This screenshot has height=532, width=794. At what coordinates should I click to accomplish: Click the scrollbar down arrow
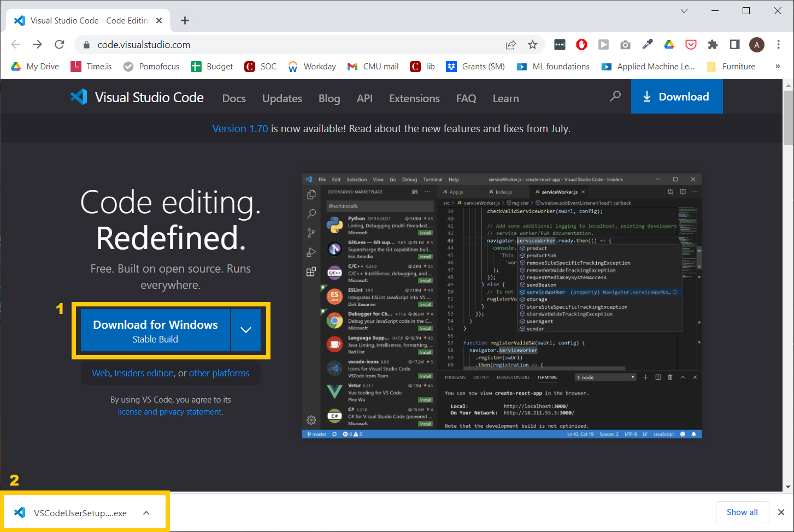pyautogui.click(x=788, y=487)
